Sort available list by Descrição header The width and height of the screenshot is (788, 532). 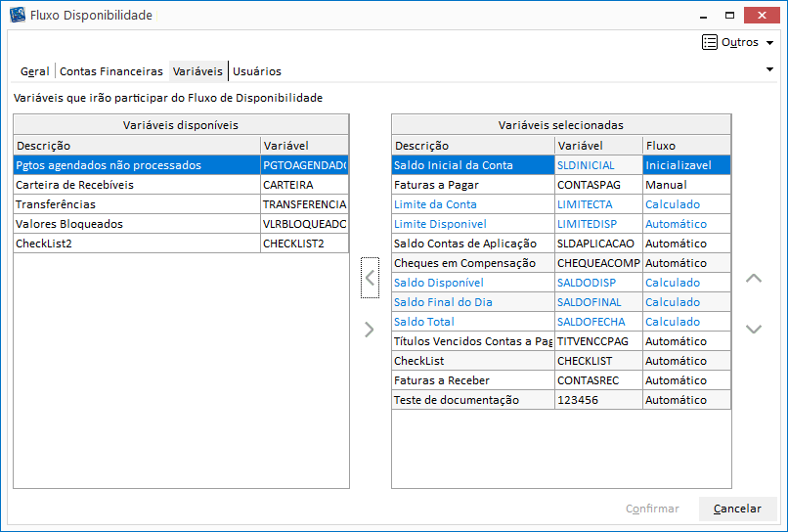137,146
